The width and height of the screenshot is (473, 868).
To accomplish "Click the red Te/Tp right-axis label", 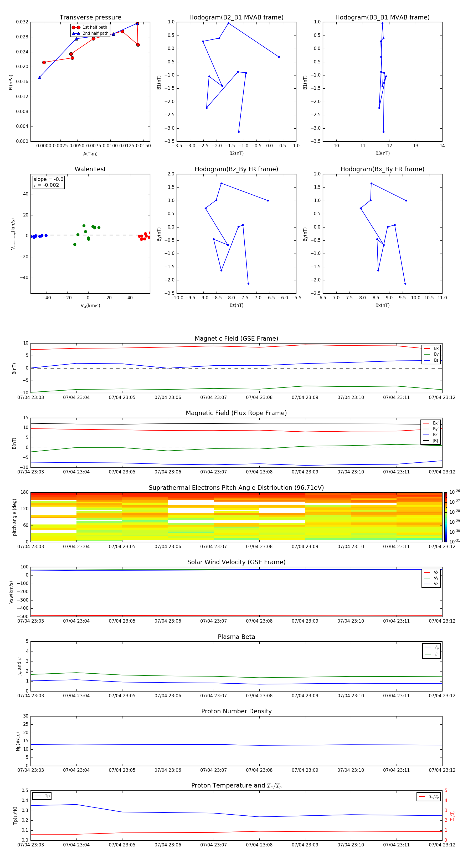I will [x=452, y=816].
